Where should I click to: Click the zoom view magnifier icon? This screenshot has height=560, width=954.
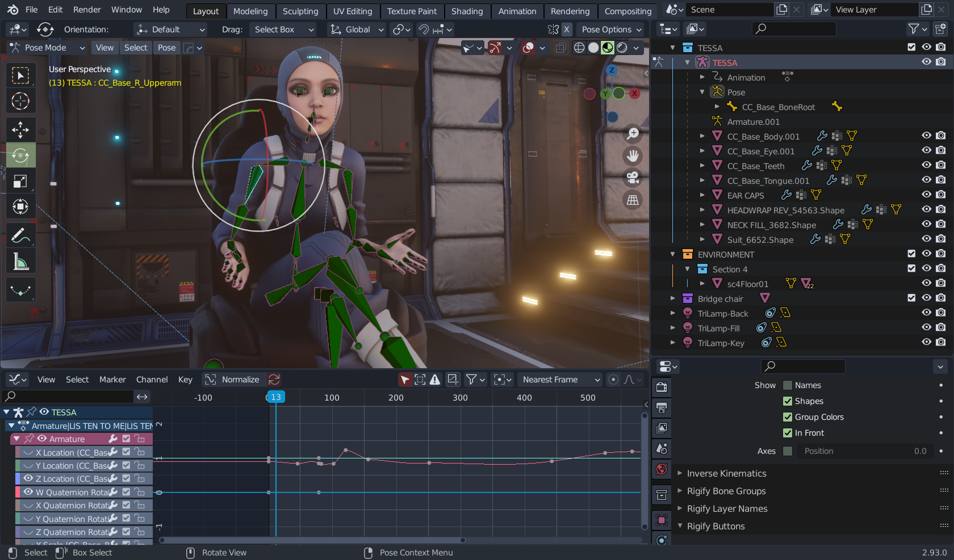point(633,134)
